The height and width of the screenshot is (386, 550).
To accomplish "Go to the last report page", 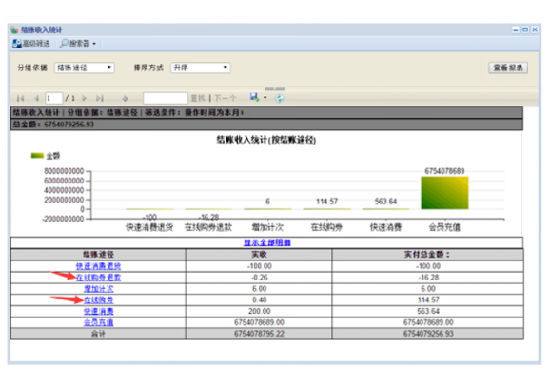I will pos(100,98).
